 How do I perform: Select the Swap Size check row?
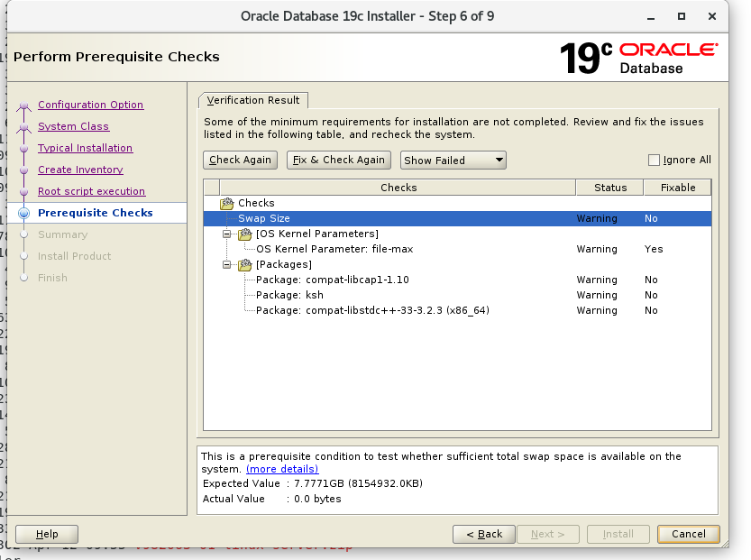pyautogui.click(x=457, y=218)
